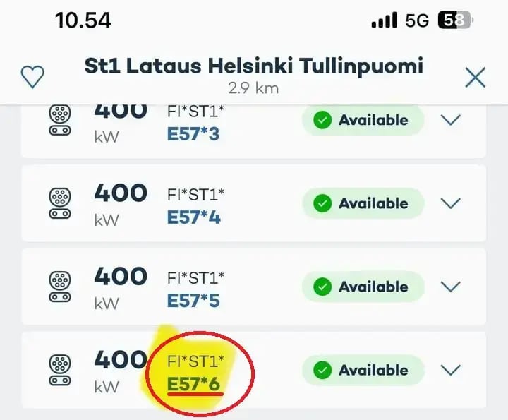Expand the E57*4 charger details
Screen dimensions: 508x420
[x=450, y=203]
